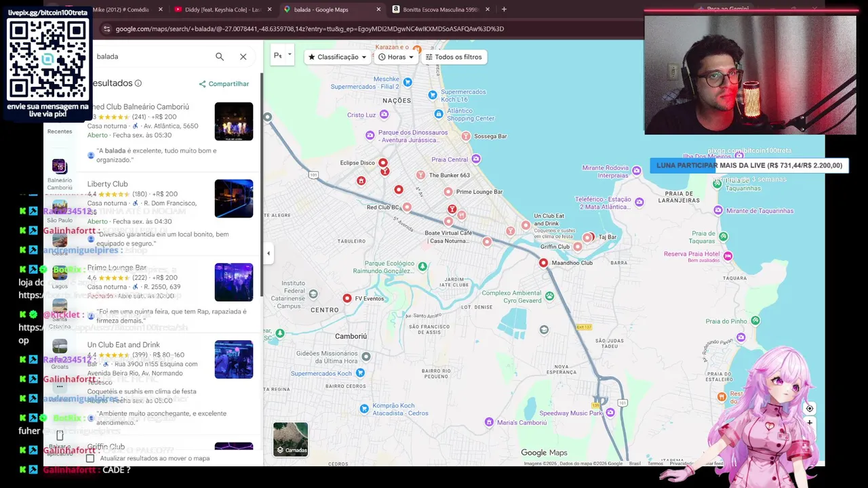Click the browser address bar URL
This screenshot has width=868, height=488.
[309, 29]
